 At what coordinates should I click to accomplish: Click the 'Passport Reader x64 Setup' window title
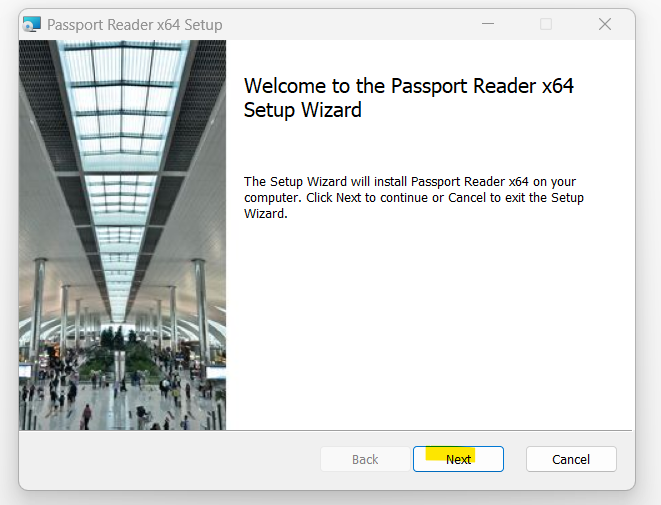[x=135, y=25]
